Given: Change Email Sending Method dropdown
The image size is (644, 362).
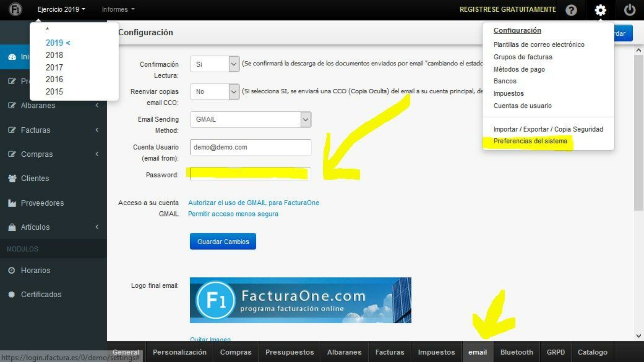Looking at the screenshot, I should click(x=250, y=119).
